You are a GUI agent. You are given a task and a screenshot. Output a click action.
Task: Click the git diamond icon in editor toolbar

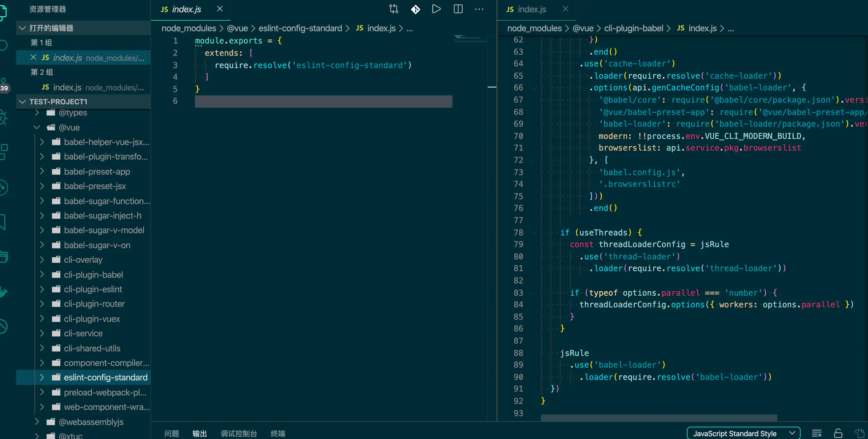point(415,9)
